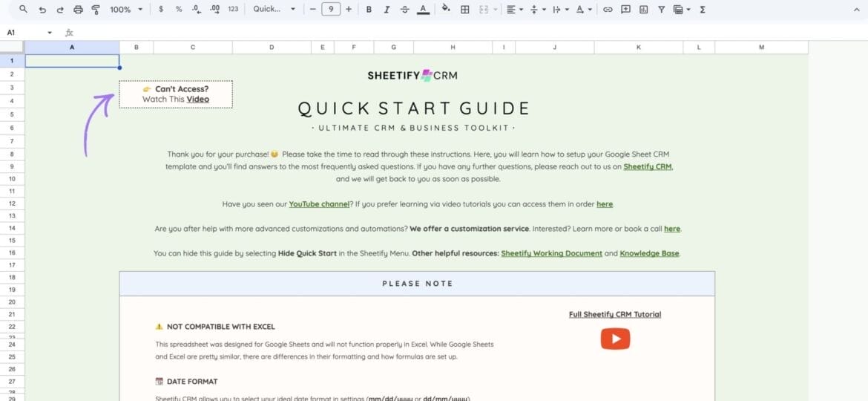The height and width of the screenshot is (401, 868).
Task: Select column A header
Action: 72,48
